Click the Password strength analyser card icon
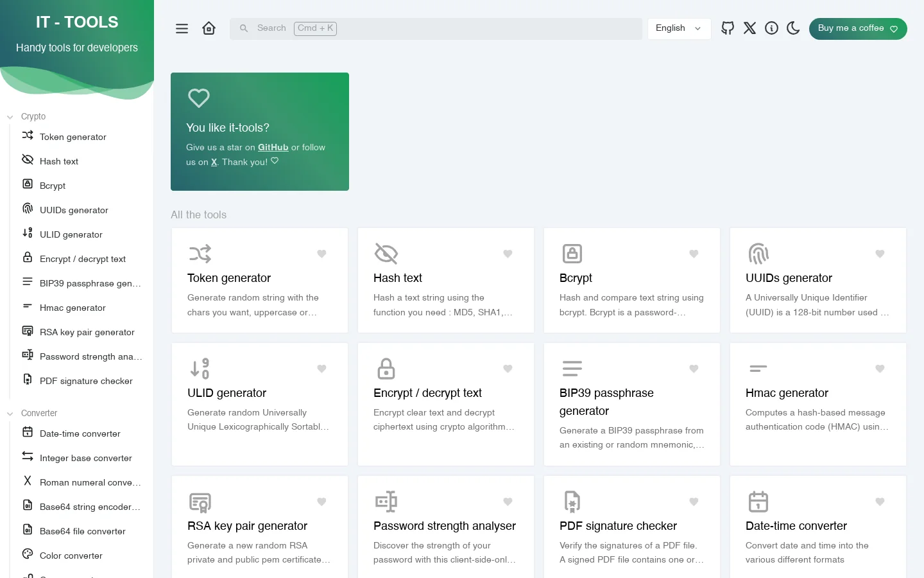Viewport: 924px width, 578px height. point(386,502)
